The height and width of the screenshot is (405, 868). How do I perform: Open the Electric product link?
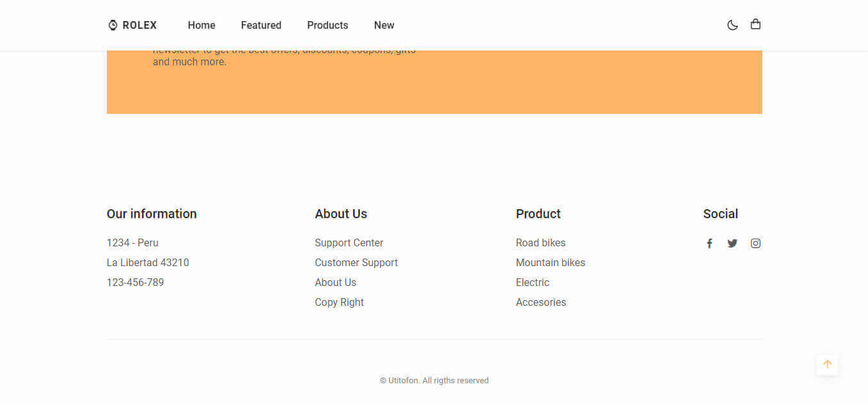(x=533, y=282)
